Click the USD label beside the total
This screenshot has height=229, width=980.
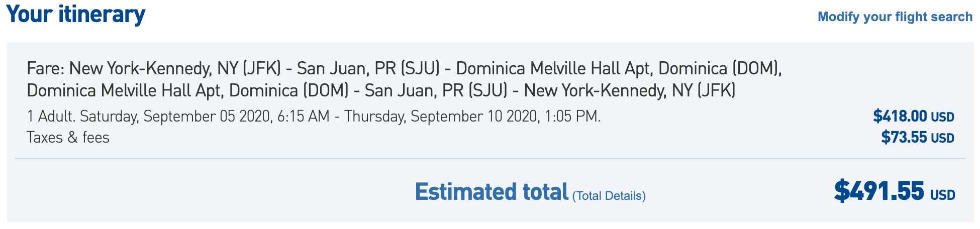942,195
